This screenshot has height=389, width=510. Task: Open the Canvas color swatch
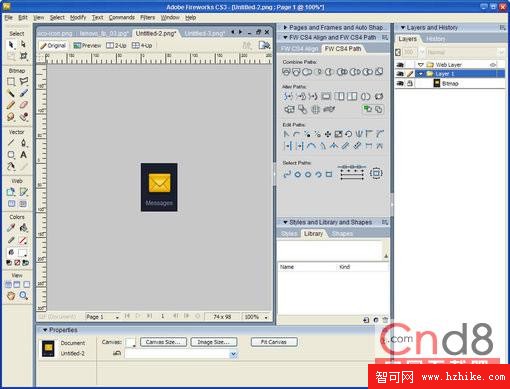[x=131, y=342]
